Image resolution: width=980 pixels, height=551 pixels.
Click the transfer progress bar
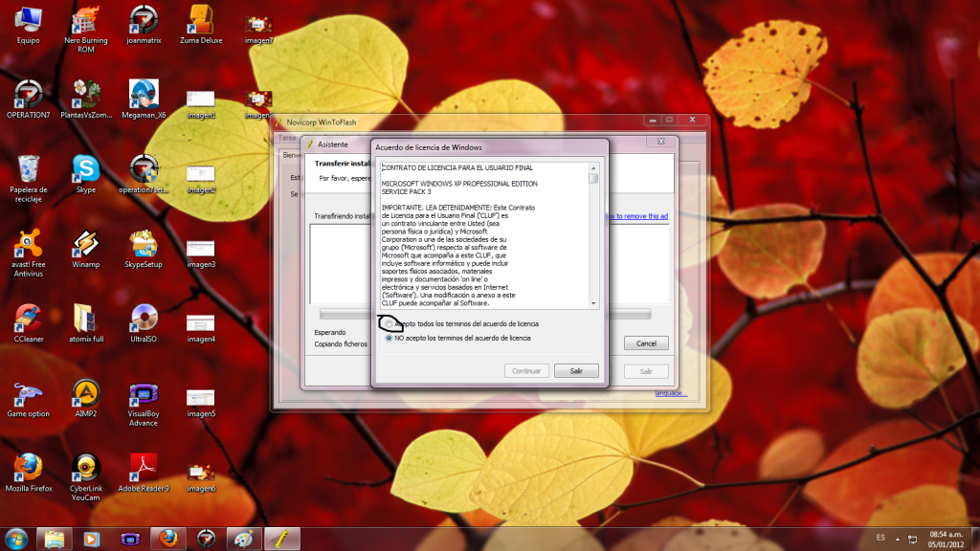[485, 314]
